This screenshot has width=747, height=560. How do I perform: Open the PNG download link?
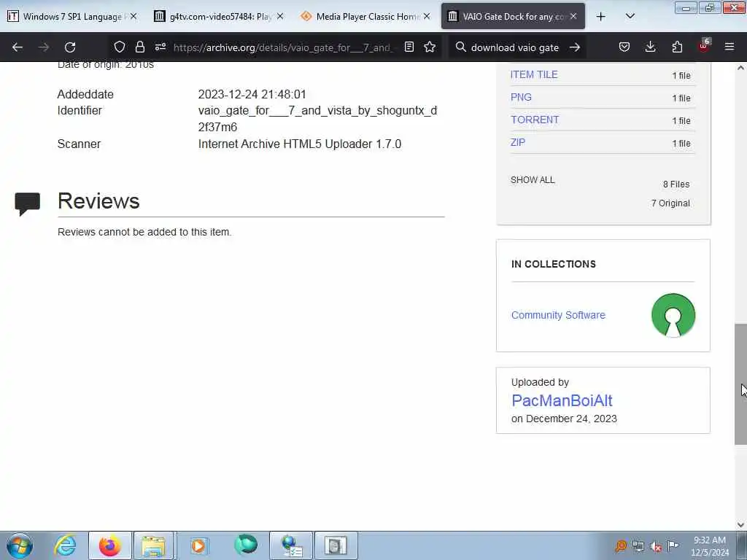pos(521,97)
